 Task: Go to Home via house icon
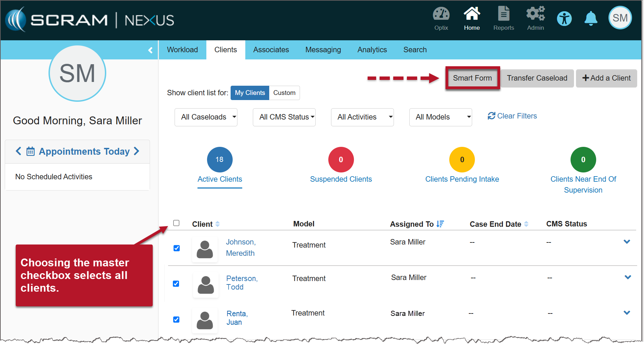471,14
